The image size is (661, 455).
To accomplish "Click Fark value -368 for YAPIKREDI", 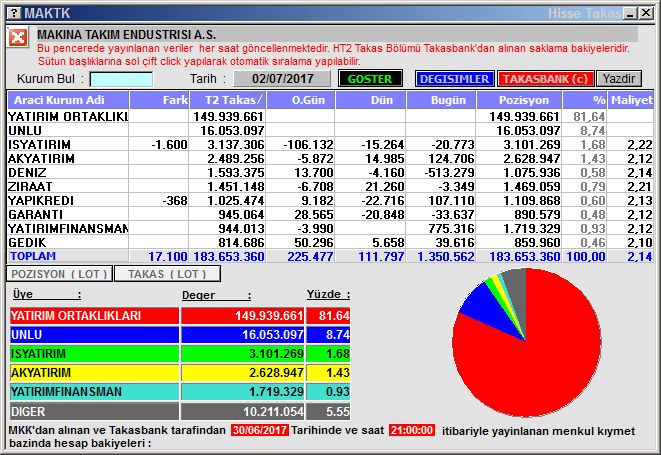I will [x=175, y=200].
